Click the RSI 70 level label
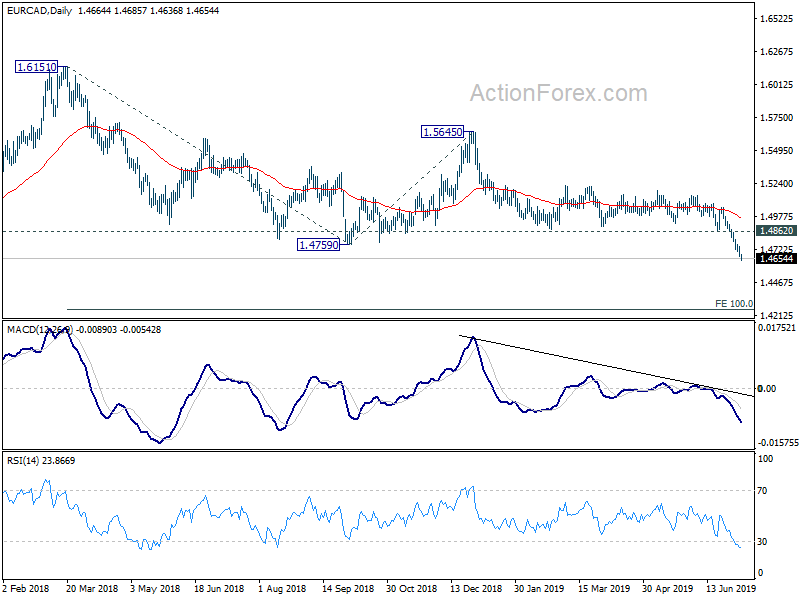The width and height of the screenshot is (800, 600). (x=762, y=491)
